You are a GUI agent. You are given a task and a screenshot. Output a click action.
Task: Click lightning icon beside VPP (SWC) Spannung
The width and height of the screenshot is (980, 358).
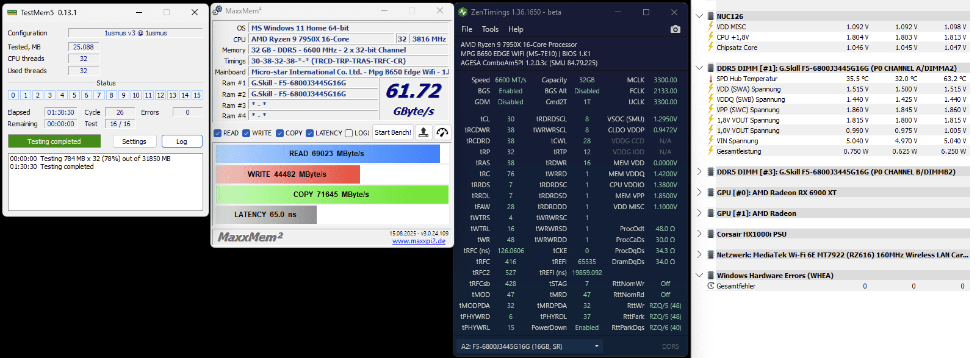[710, 110]
